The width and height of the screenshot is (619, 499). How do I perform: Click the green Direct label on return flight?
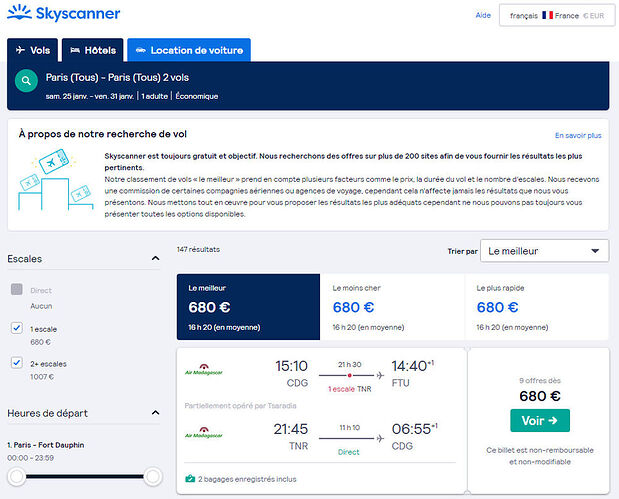click(x=349, y=452)
